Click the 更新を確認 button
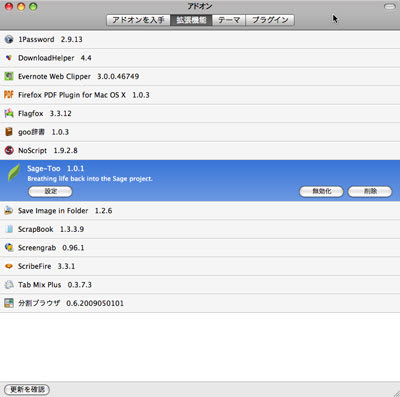Image resolution: width=400 pixels, height=397 pixels. coord(27,389)
